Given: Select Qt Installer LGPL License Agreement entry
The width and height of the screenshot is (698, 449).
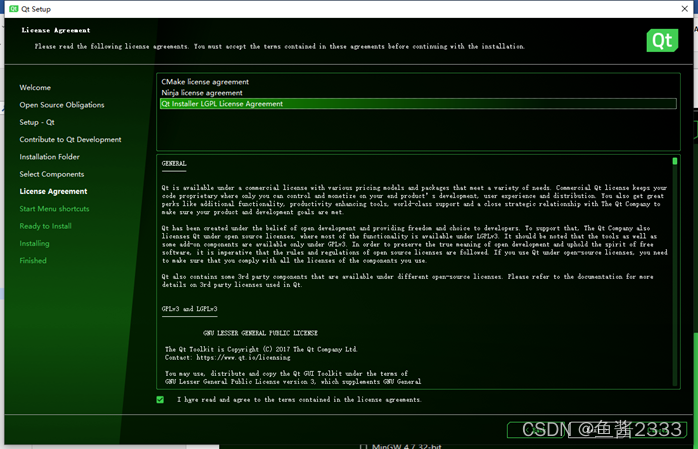Looking at the screenshot, I should coord(418,104).
